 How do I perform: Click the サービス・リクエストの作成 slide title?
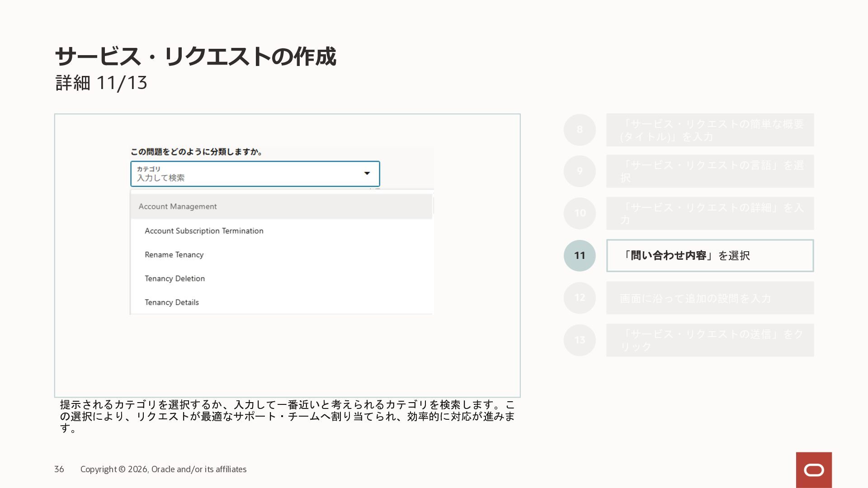(x=195, y=57)
